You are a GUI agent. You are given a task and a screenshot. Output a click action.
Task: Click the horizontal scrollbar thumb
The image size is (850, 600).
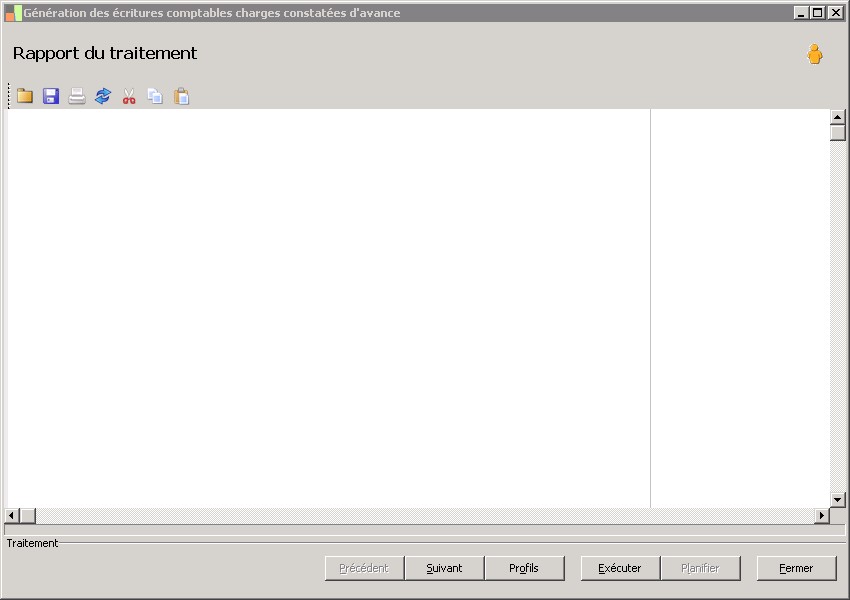point(28,515)
